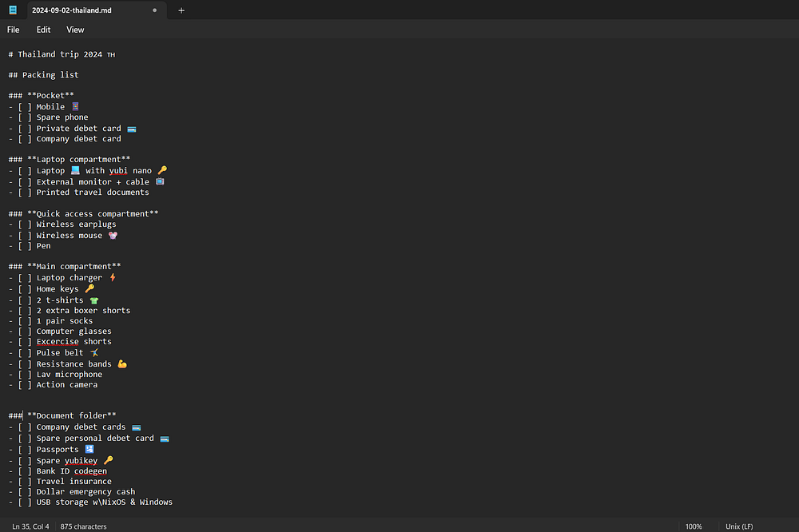Click the card emoji after Private debet card

(x=132, y=129)
